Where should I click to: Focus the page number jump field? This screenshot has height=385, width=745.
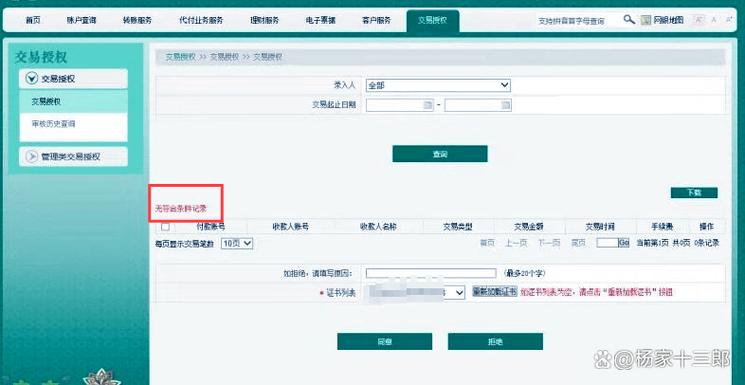[x=607, y=243]
